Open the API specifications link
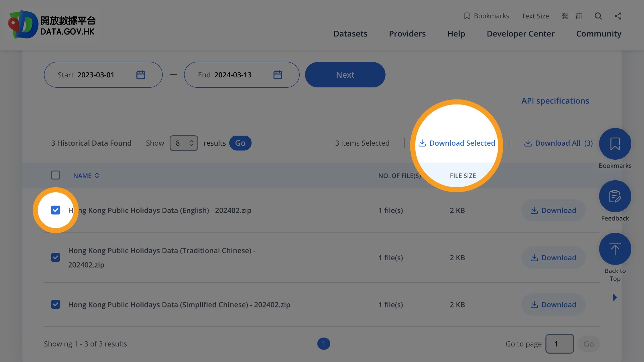The image size is (644, 362). [x=555, y=101]
